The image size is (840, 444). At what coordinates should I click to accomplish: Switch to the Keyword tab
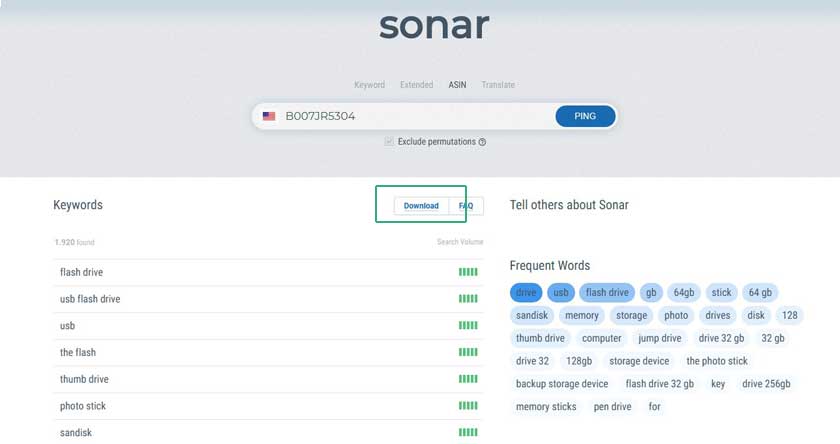click(x=369, y=85)
